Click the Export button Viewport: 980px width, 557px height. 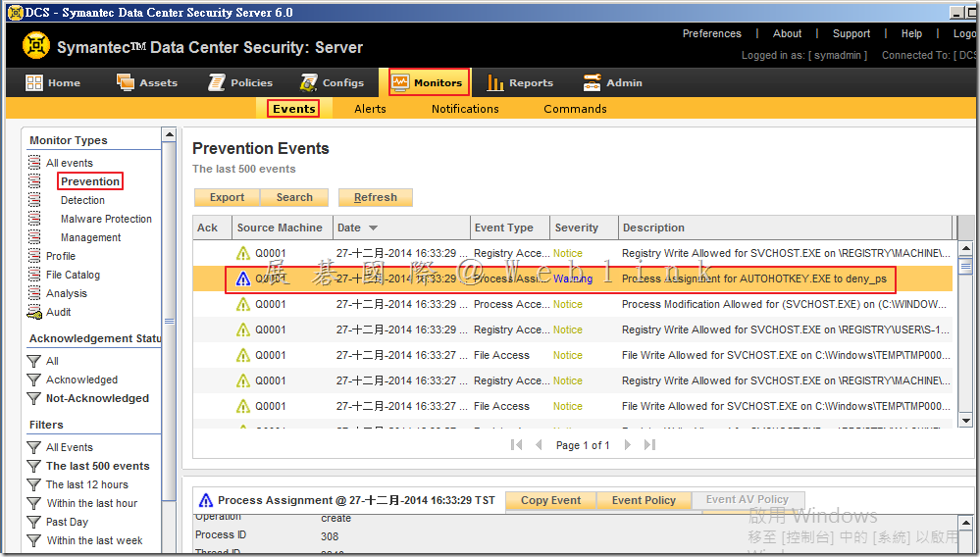tap(227, 197)
